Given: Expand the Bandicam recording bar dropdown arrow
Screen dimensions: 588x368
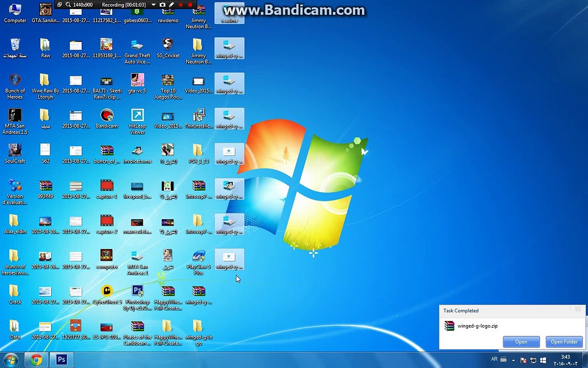Looking at the screenshot, I should coord(153,5).
